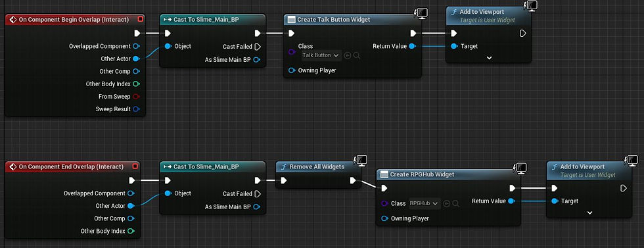Click Begin Overlap's Other Actor pin
644x248 pixels.
pos(137,59)
